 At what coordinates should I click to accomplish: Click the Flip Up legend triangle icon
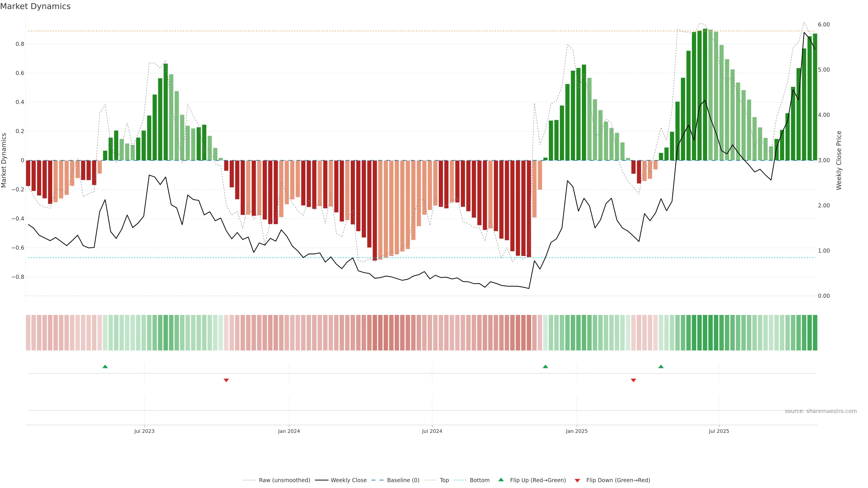(x=501, y=480)
